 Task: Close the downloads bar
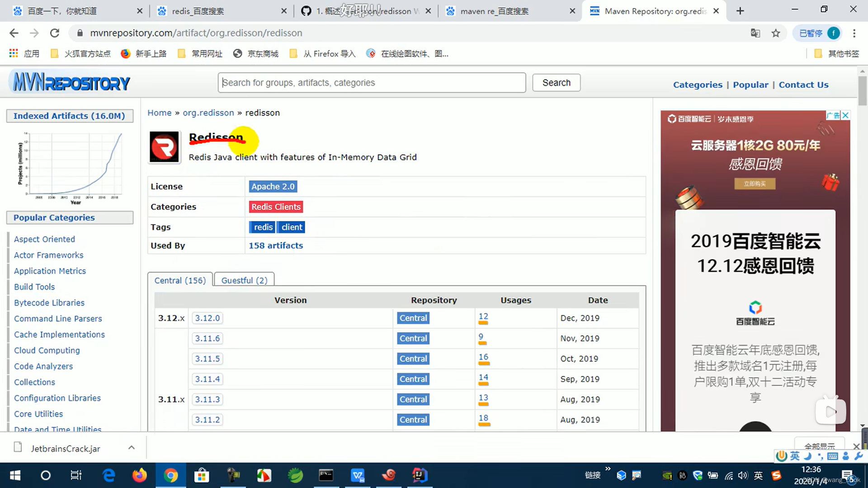tap(856, 446)
